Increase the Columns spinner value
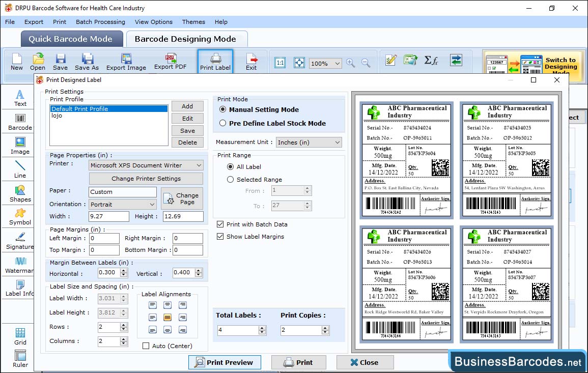This screenshot has height=373, width=588. 123,339
